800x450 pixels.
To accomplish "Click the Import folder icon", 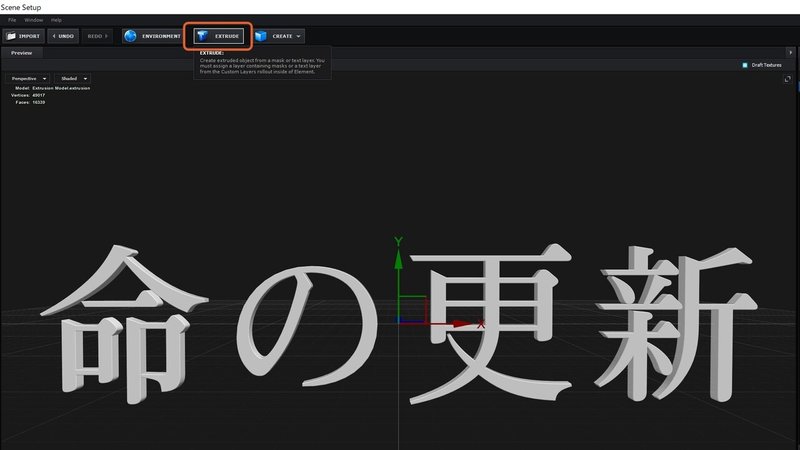I will pyautogui.click(x=11, y=36).
